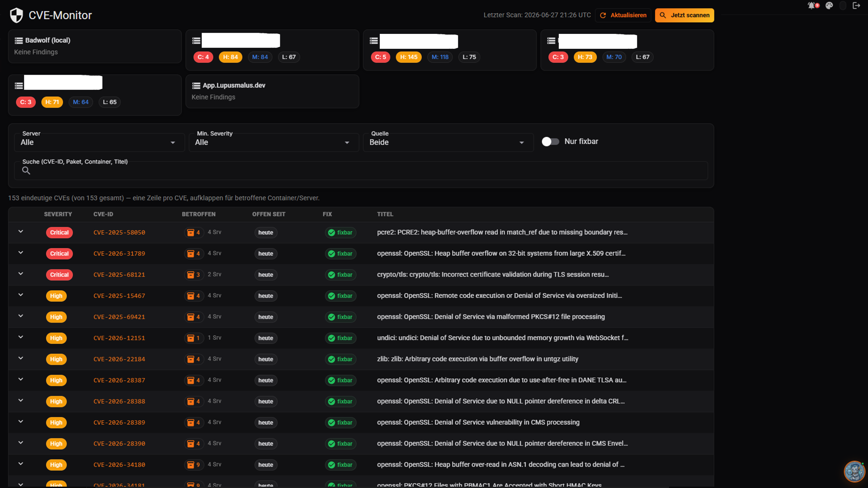
Task: Click the green fixbar check for CVE-2025-68121
Action: [x=331, y=275]
